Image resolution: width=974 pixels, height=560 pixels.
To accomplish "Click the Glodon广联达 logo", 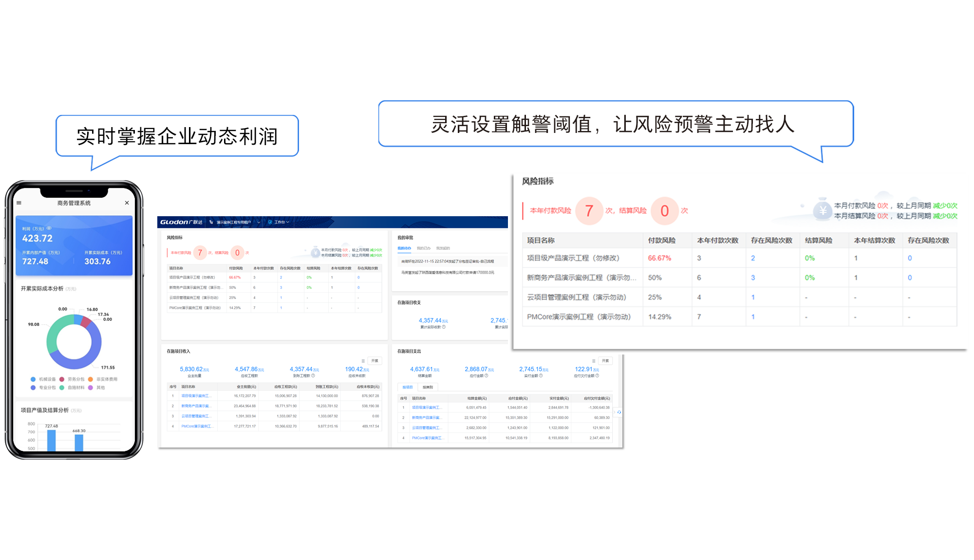I will click(x=181, y=222).
